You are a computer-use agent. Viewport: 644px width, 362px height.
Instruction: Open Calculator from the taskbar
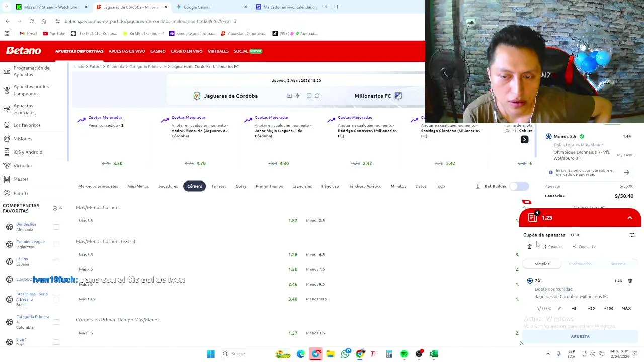point(389,354)
